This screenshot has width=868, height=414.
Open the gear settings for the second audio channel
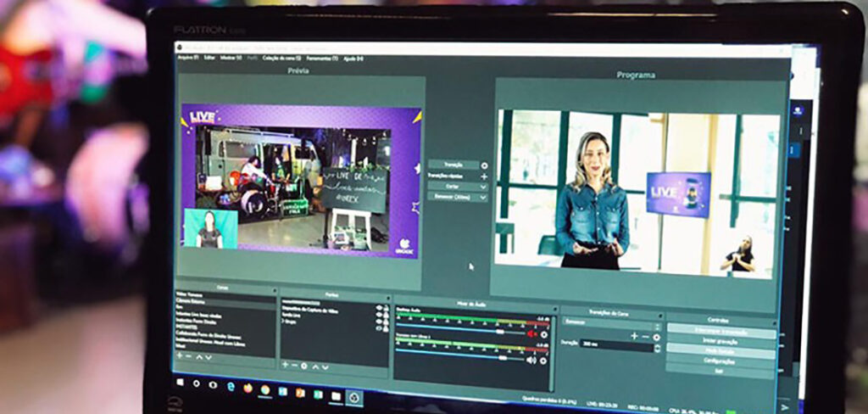click(543, 361)
